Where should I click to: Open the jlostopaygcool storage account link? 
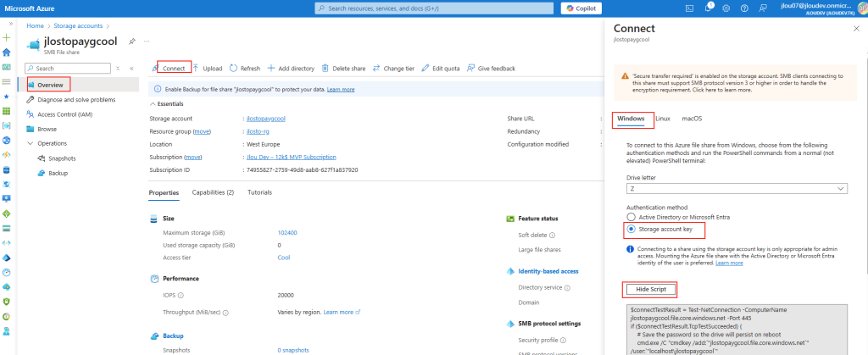tap(265, 119)
